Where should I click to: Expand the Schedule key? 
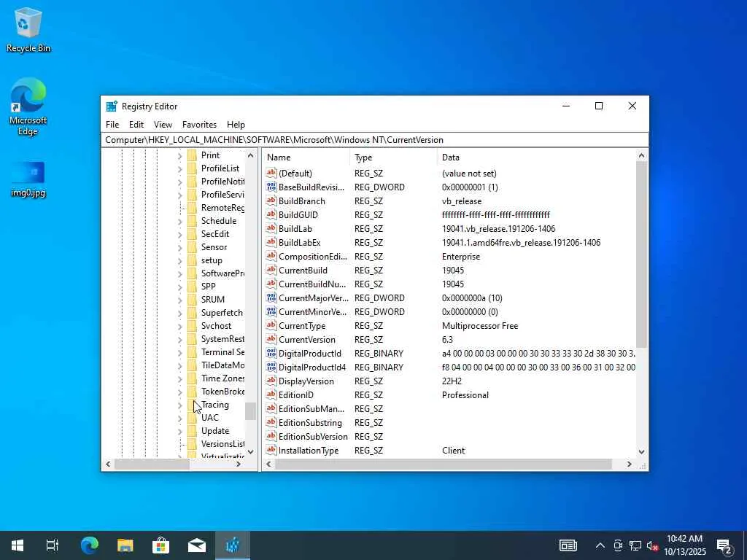pos(179,222)
